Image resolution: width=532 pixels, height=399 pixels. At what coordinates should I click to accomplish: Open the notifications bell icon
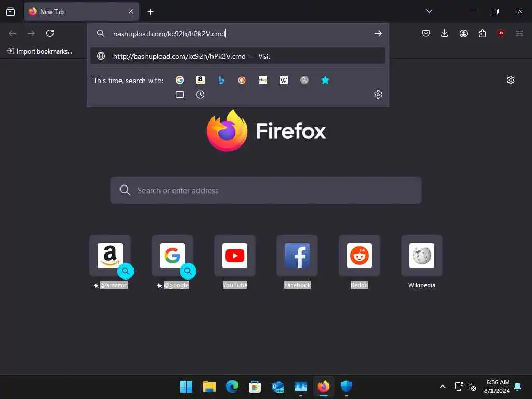518,387
